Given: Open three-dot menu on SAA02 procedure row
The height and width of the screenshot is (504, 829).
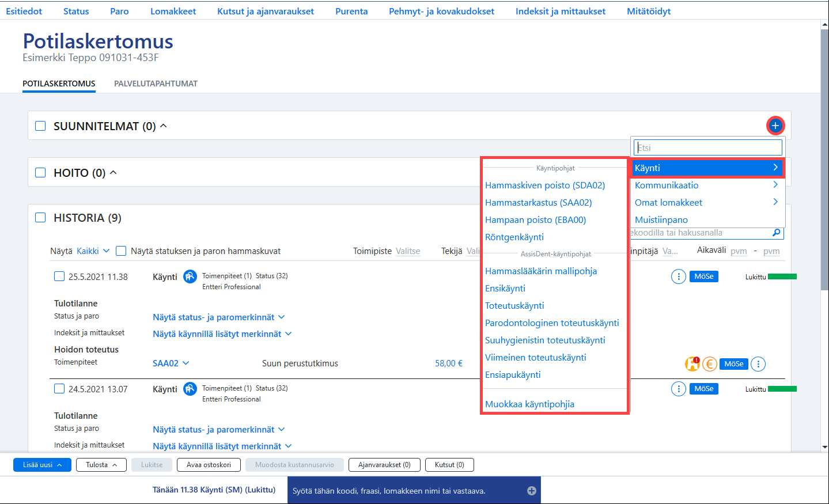Looking at the screenshot, I should [758, 363].
